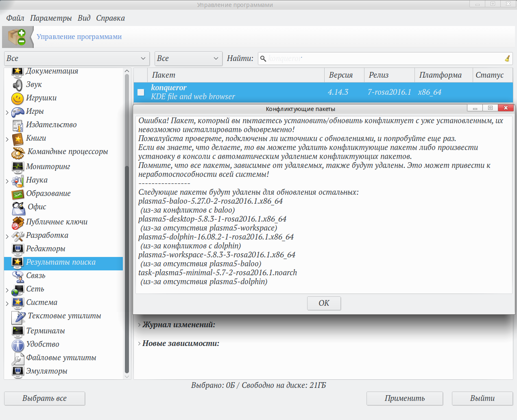The image size is (517, 420).
Task: Expand the Новые зависимости section
Action: coord(140,344)
